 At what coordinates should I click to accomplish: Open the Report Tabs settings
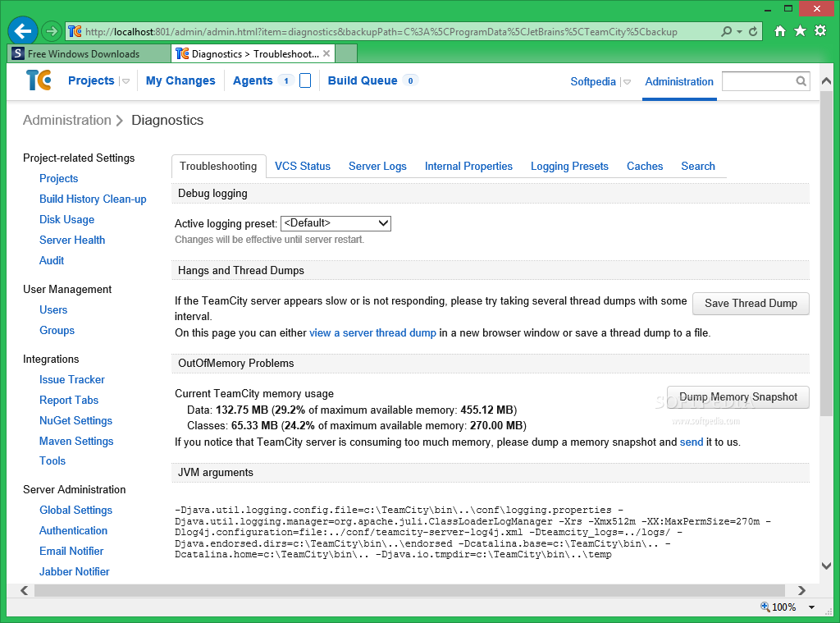tap(69, 400)
